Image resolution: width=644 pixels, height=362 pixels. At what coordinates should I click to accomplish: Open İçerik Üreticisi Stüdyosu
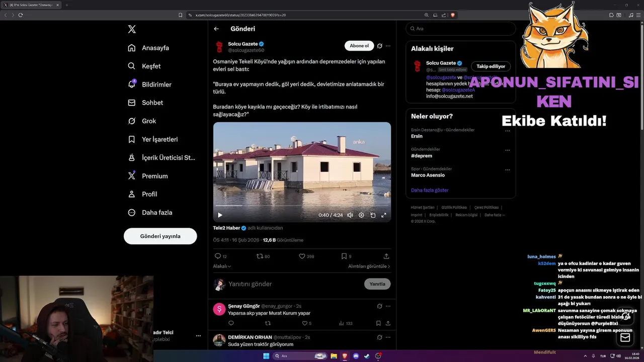162,157
